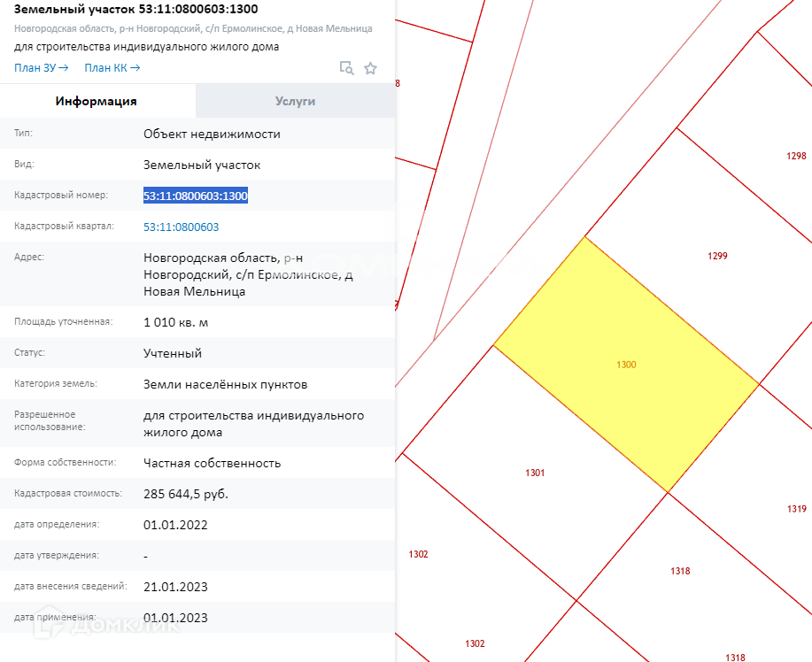This screenshot has width=812, height=662.
Task: Click the cadastral value 285 644,5 руб.
Action: click(x=186, y=494)
